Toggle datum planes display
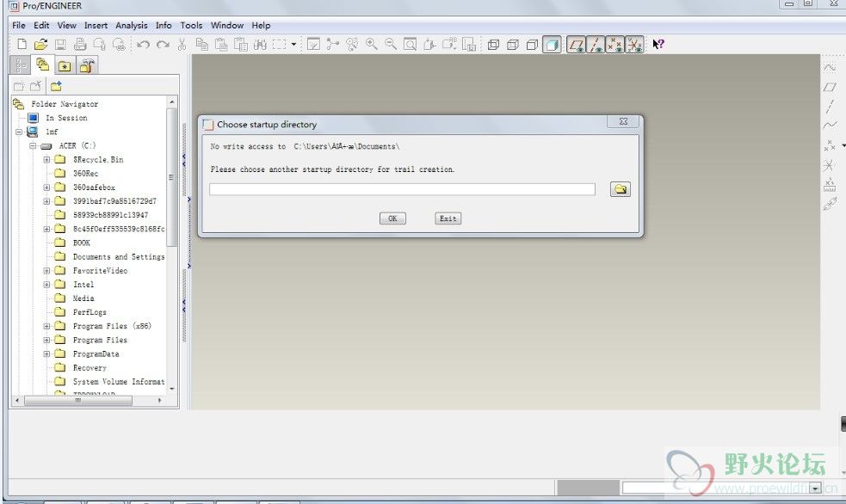The image size is (846, 504). (x=576, y=45)
